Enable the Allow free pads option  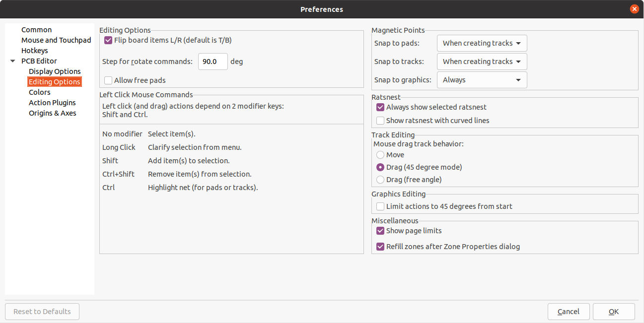click(x=108, y=80)
